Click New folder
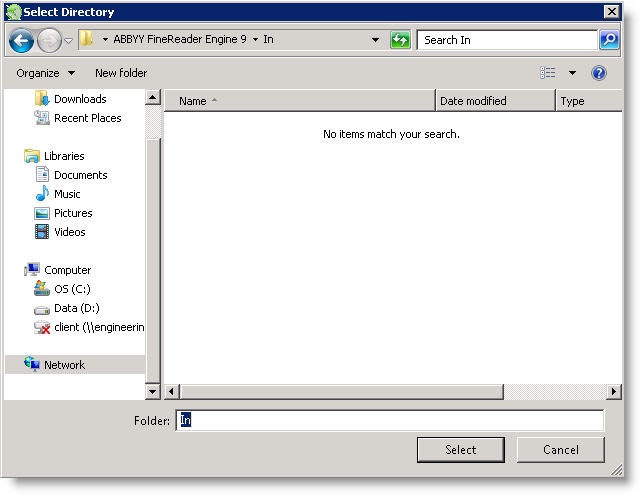The image size is (640, 494). click(x=121, y=73)
